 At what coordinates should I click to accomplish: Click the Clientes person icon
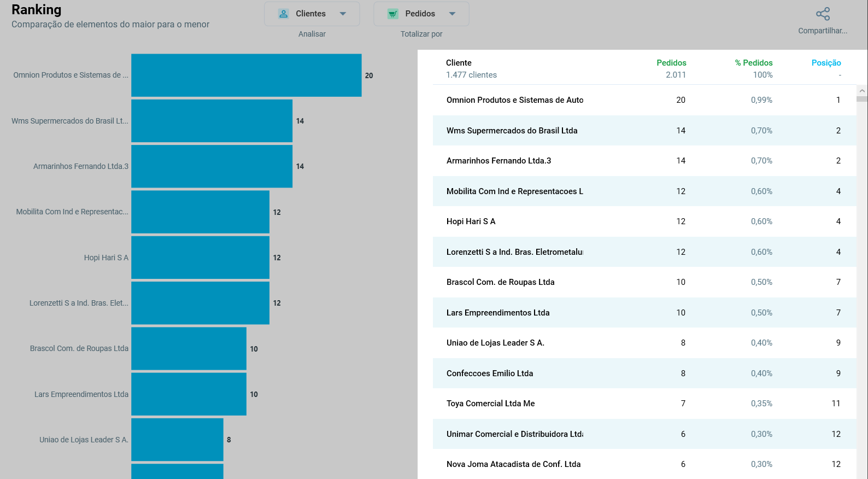[283, 14]
